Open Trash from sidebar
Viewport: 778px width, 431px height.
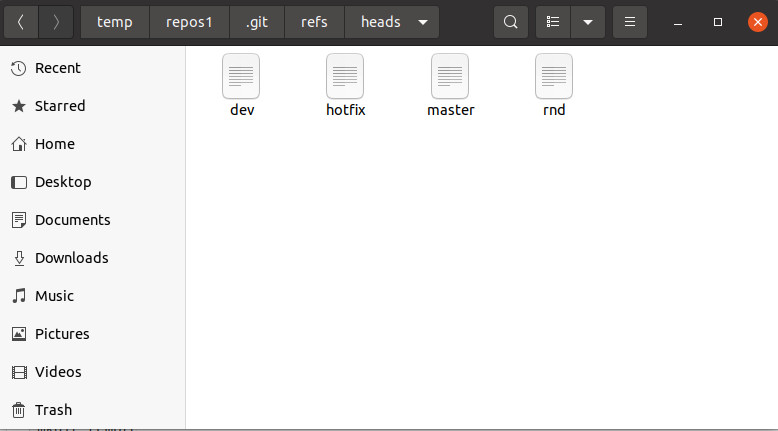pos(53,410)
